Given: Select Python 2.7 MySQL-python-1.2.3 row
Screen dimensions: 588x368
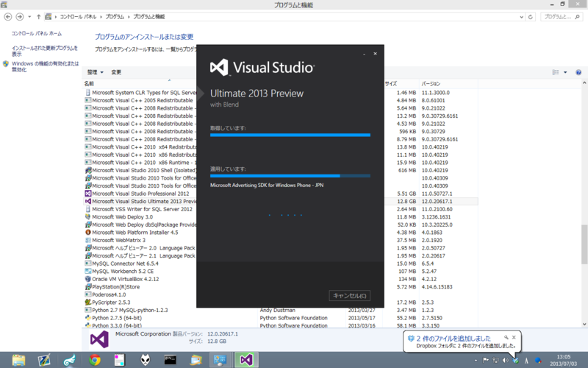Looking at the screenshot, I should [280, 310].
